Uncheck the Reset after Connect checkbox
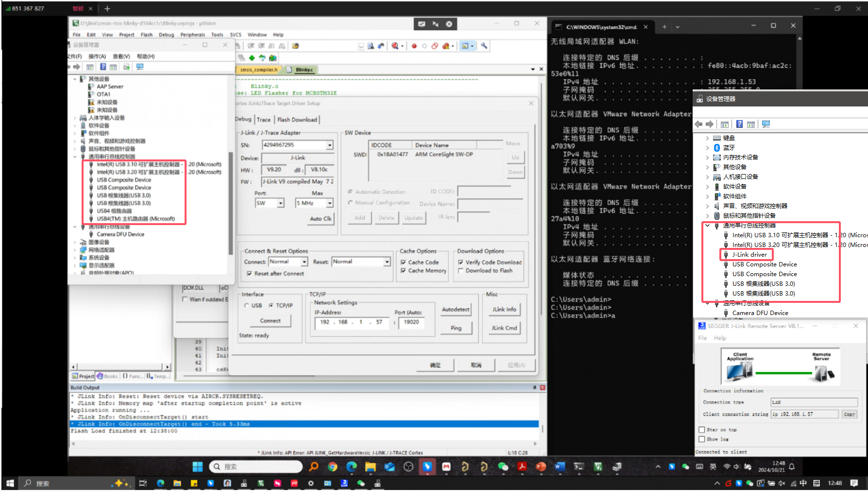This screenshot has height=491, width=868. coord(249,274)
